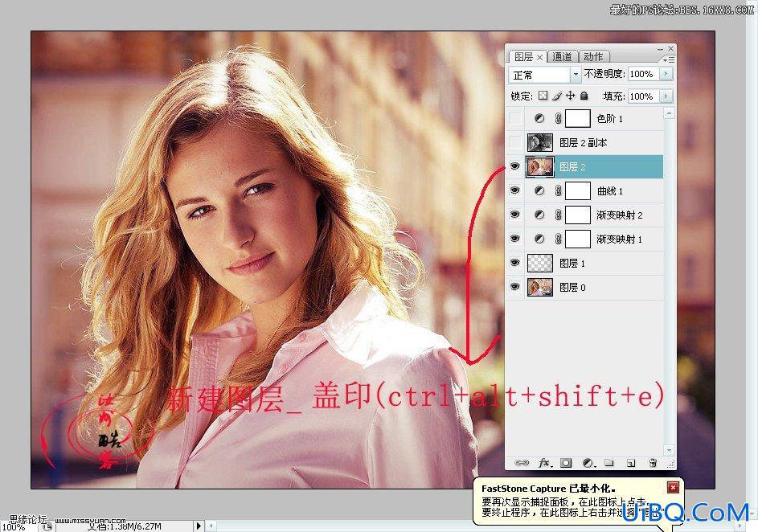Enable lock position move icon
This screenshot has width=758, height=532.
coord(571,96)
